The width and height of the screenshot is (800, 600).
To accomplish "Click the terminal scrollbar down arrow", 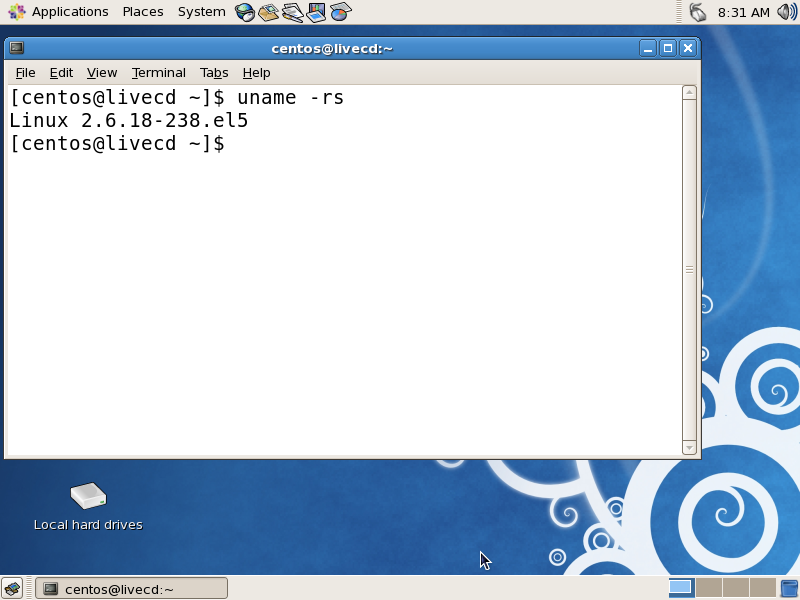I will (689, 446).
